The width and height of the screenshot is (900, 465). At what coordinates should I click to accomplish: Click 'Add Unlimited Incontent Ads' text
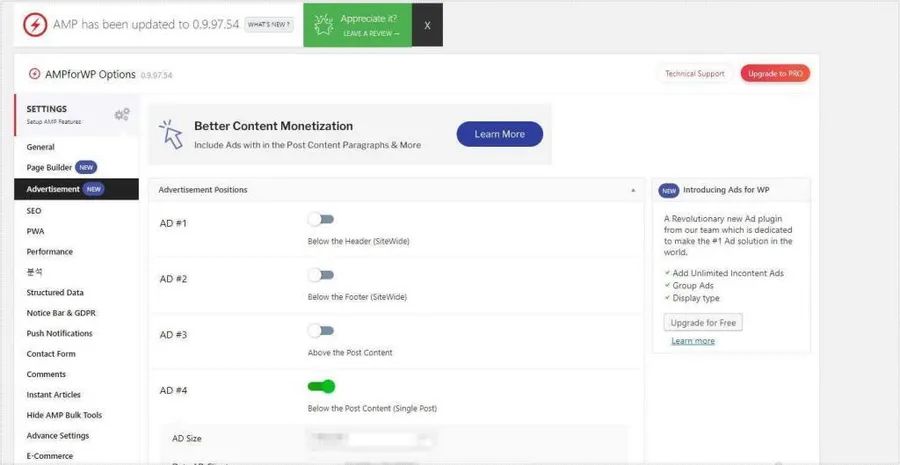click(728, 273)
